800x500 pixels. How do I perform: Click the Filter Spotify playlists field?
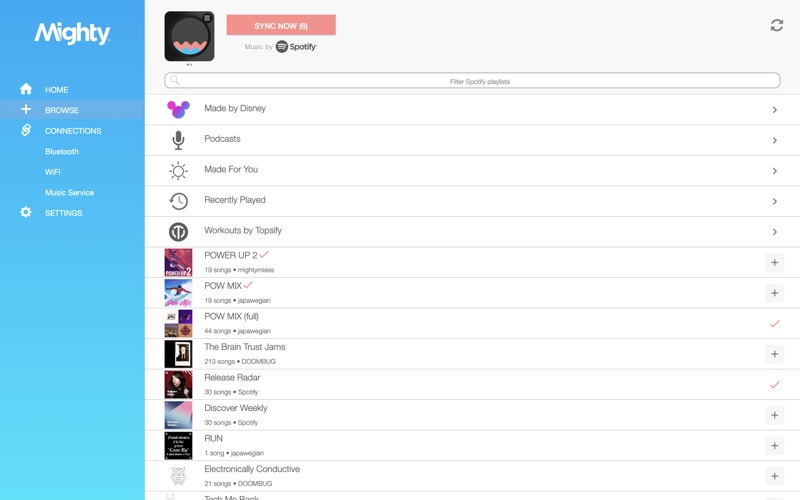tap(472, 81)
